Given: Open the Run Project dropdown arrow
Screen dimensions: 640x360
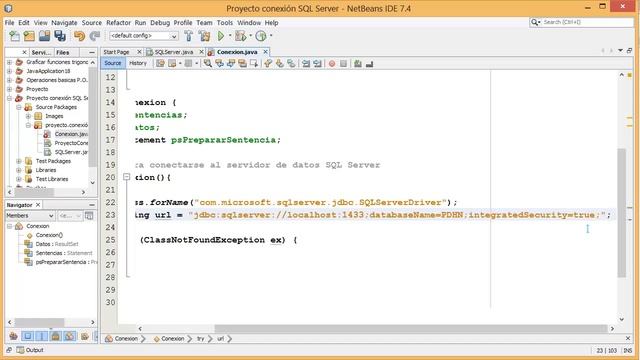Looking at the screenshot, I should pyautogui.click(x=230, y=36).
